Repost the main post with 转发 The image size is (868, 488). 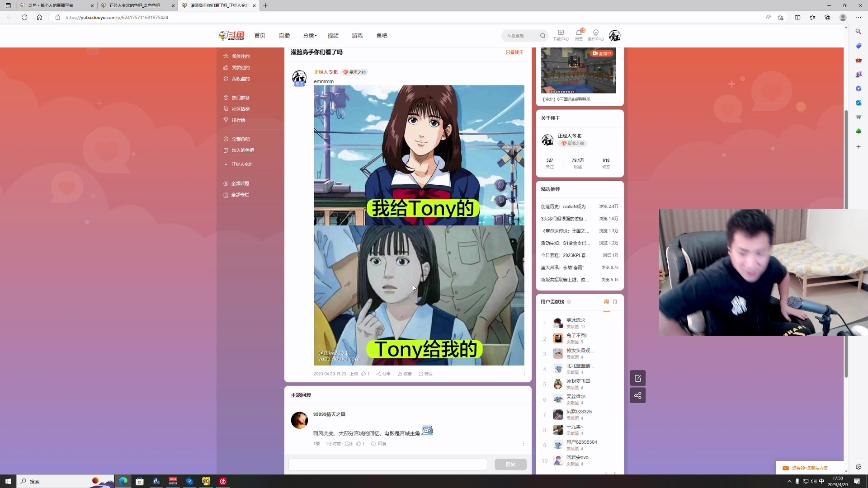click(426, 374)
